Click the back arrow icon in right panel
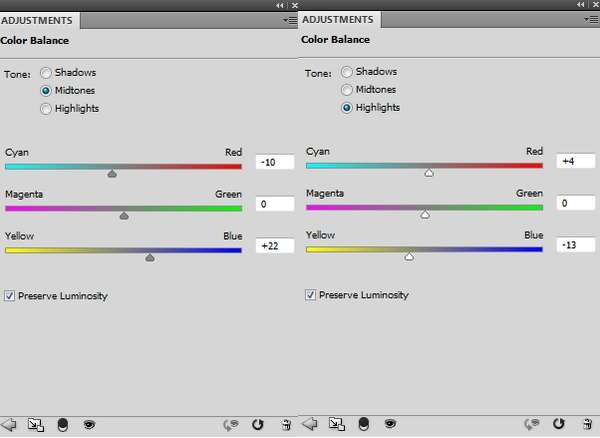Image resolution: width=600 pixels, height=438 pixels. 310,424
